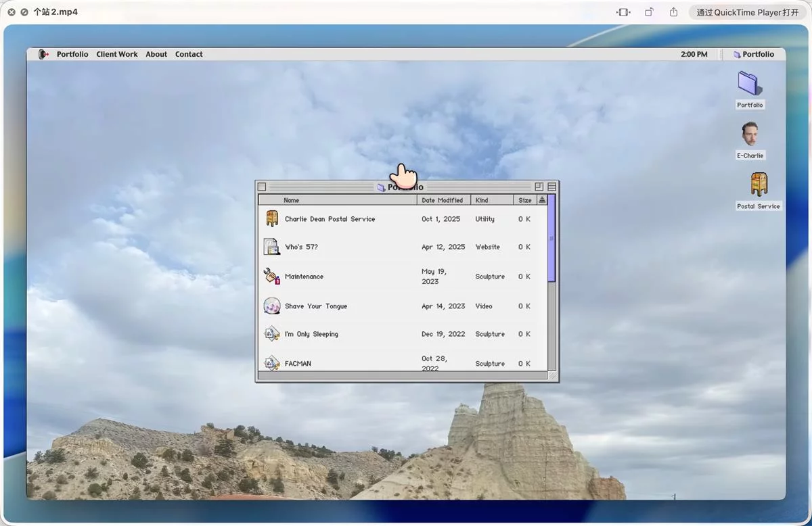This screenshot has width=812, height=526.
Task: Open the About menu
Action: point(156,54)
